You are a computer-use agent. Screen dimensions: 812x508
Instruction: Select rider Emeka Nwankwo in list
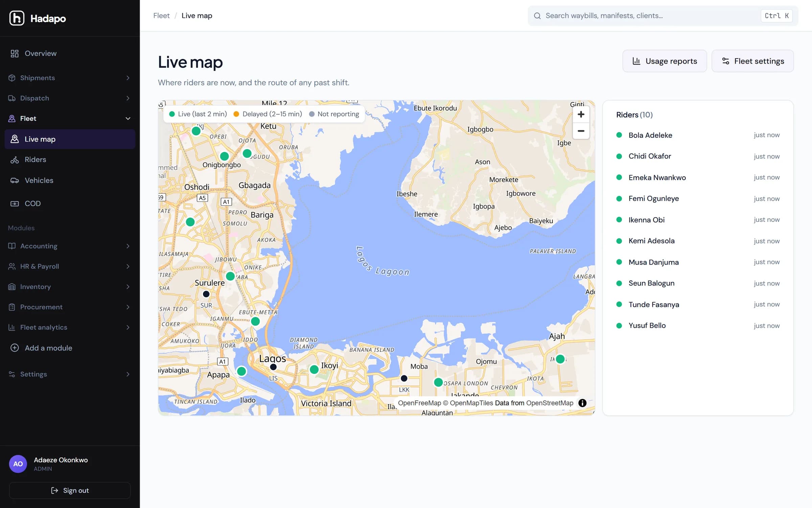(698, 177)
